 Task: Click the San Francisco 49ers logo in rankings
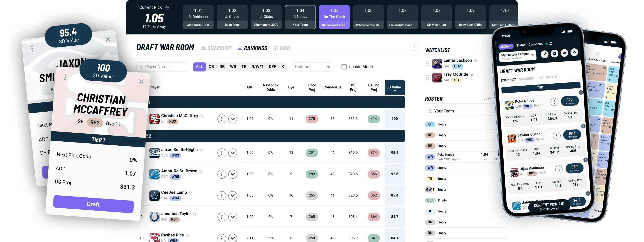point(155,119)
